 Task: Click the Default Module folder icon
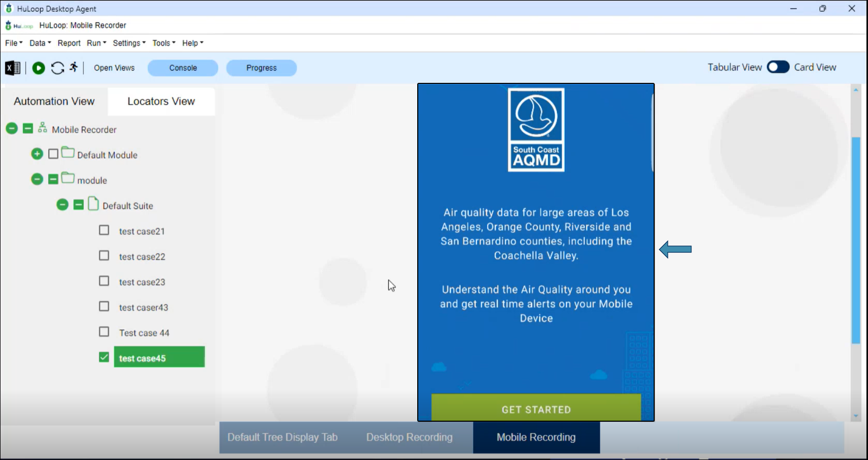tap(68, 153)
